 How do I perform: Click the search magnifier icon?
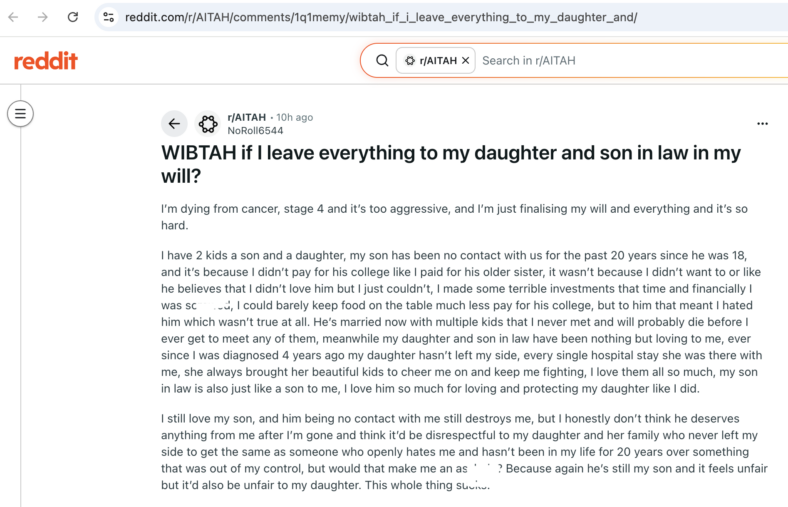[382, 61]
